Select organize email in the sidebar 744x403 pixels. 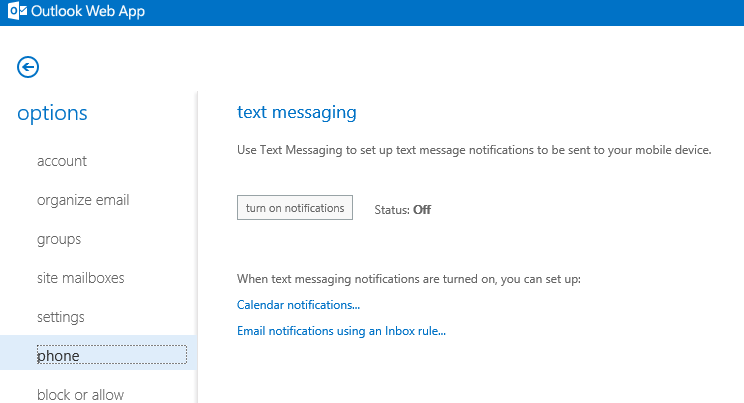pyautogui.click(x=83, y=200)
